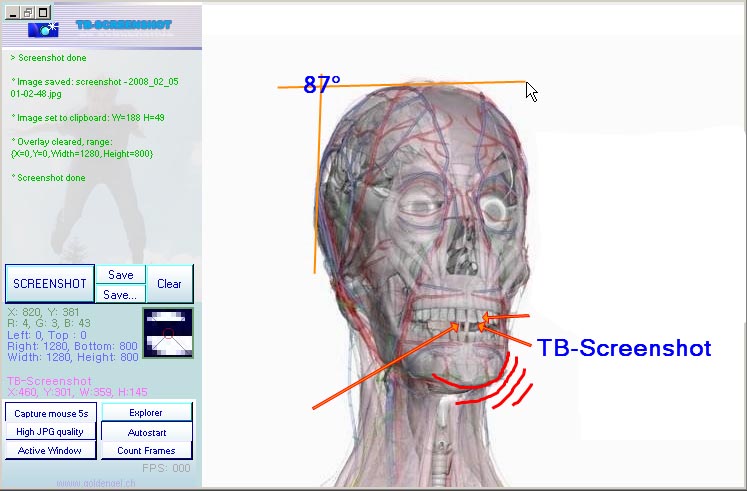This screenshot has height=491, width=747.
Task: Click the 'Right: 1280, Bottom: 800' readout
Action: (72, 346)
